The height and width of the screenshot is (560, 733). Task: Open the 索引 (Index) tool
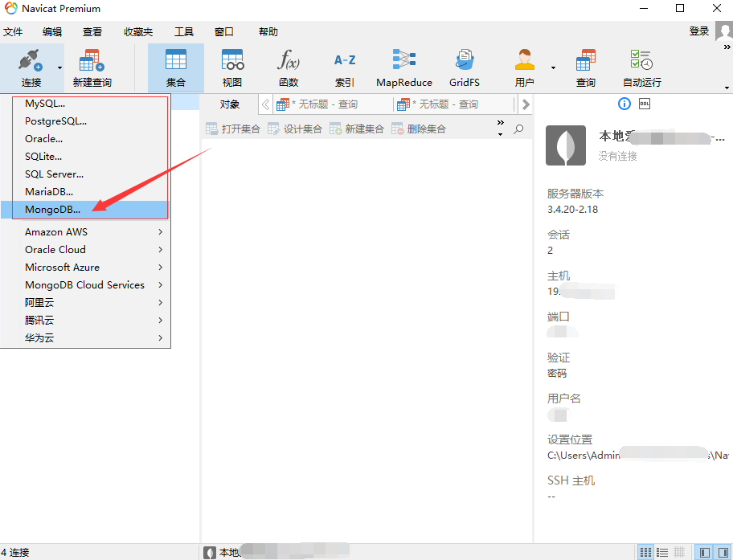click(x=344, y=67)
